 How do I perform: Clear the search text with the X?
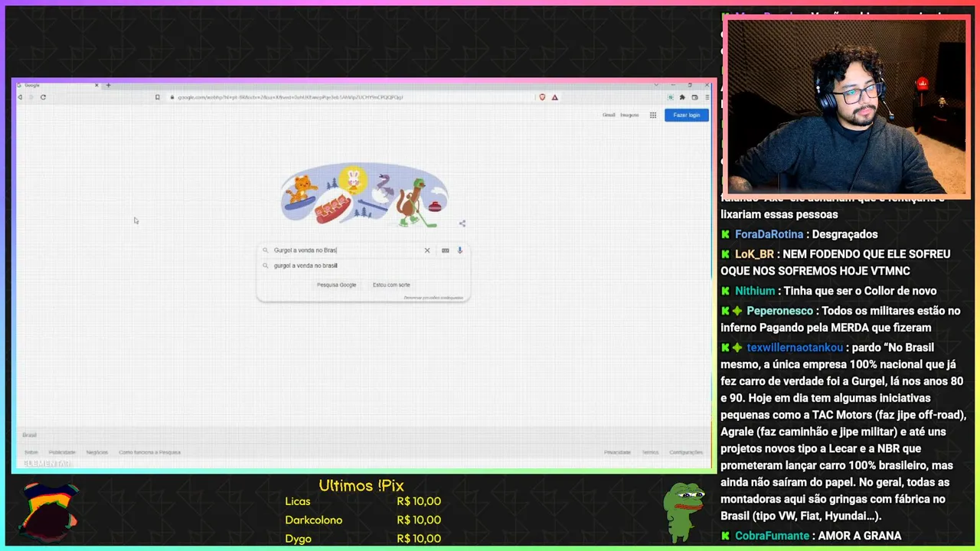pos(427,250)
